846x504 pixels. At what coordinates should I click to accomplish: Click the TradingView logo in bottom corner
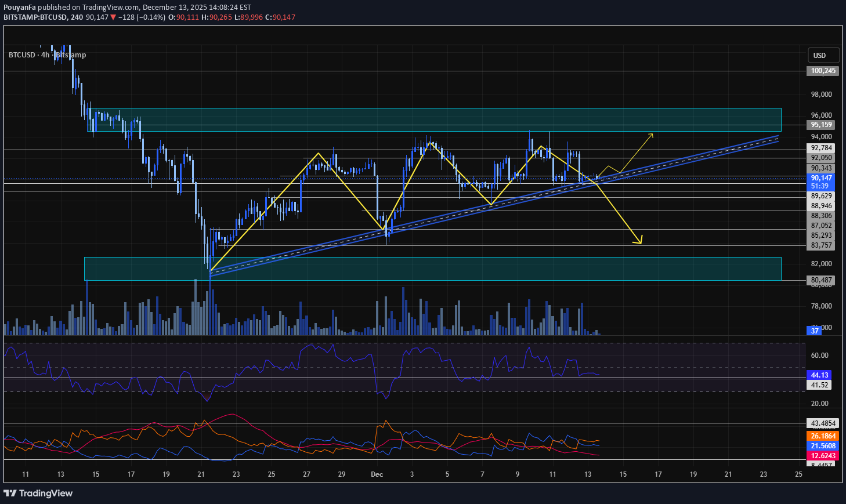[x=38, y=493]
